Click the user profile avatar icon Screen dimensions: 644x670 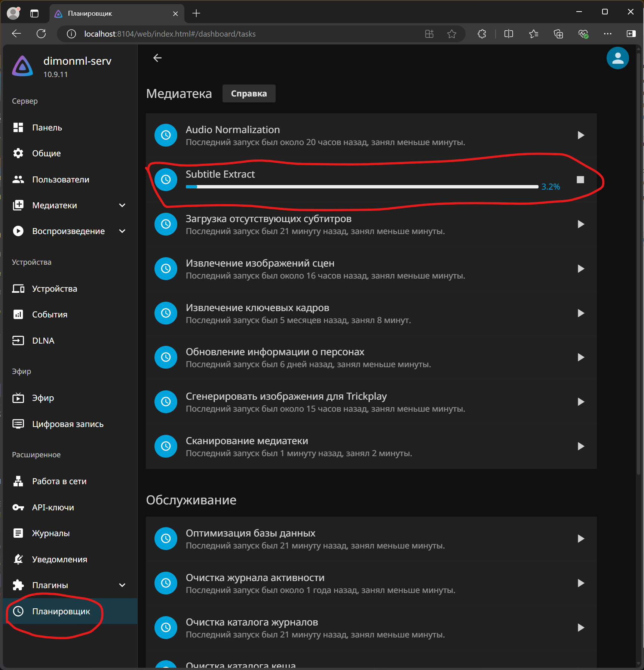coord(617,58)
